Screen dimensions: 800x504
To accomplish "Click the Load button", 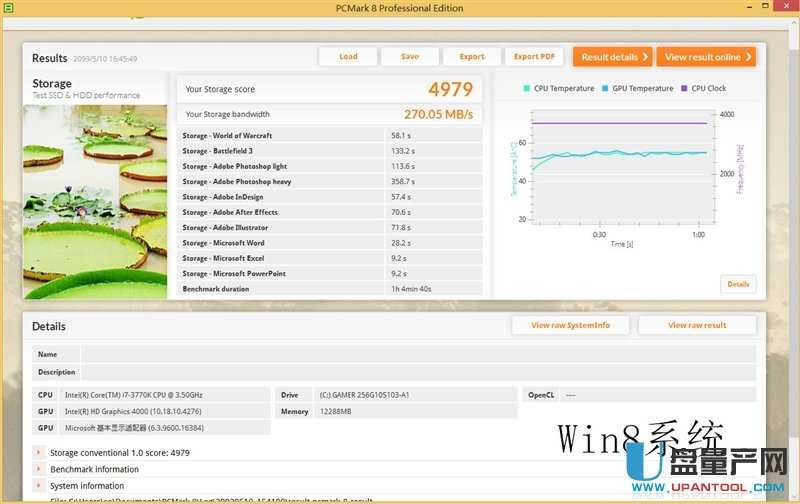I will point(348,57).
